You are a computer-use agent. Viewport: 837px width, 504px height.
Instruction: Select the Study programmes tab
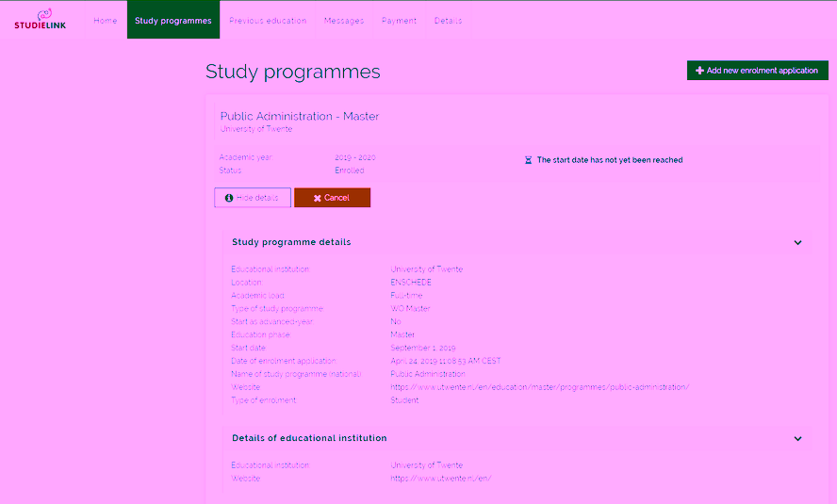[x=172, y=21]
